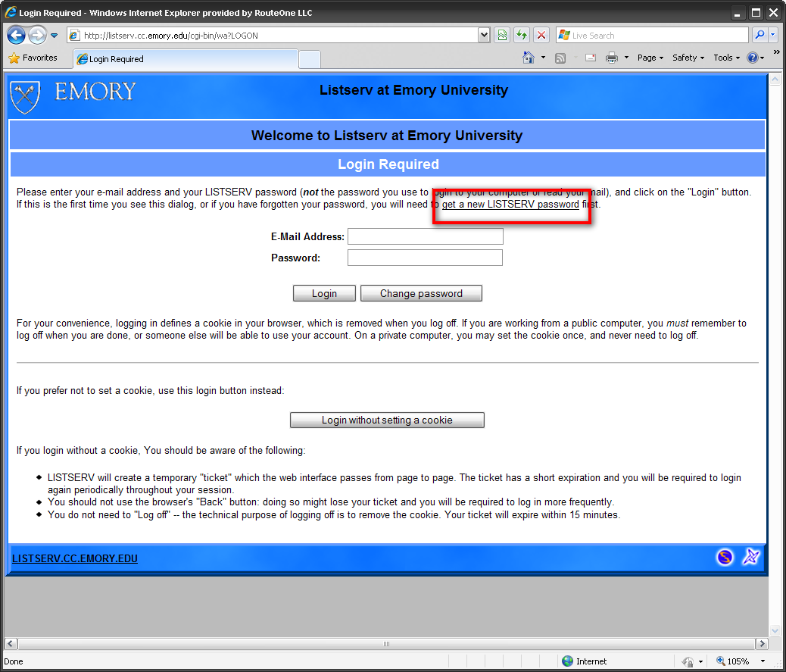
Task: Open search provider options dropdown
Action: (x=773, y=35)
